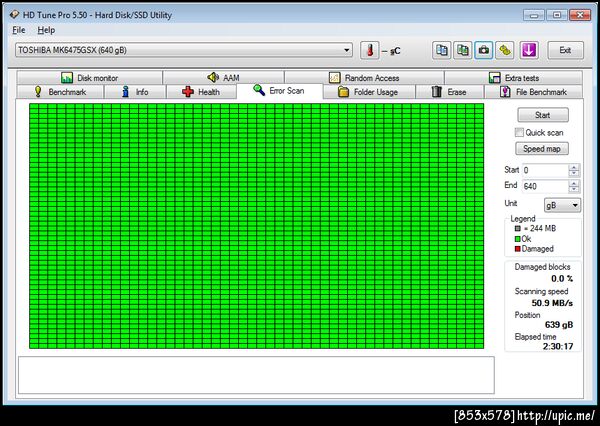Switch to the File Benchmark tab
Viewport: 600px width, 426px height.
click(x=534, y=92)
